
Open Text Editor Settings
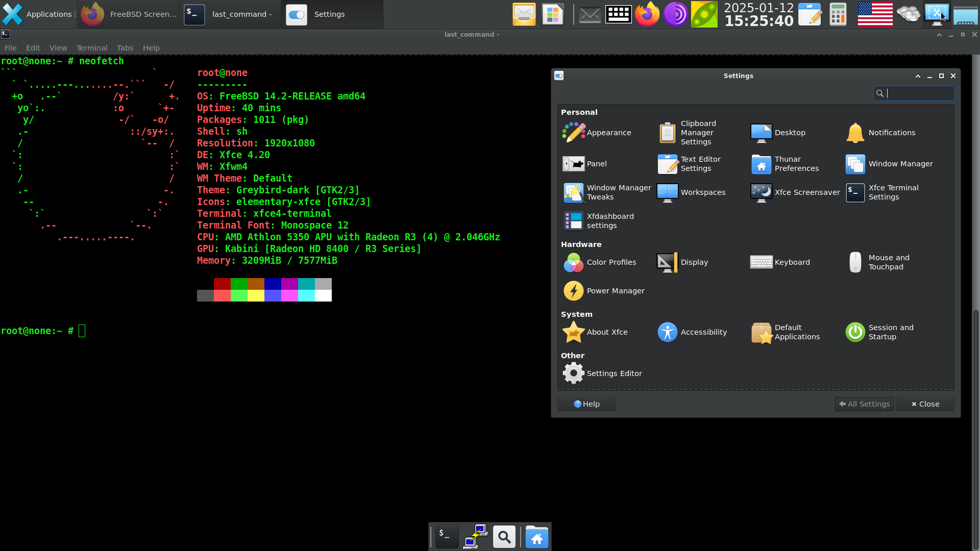(689, 164)
